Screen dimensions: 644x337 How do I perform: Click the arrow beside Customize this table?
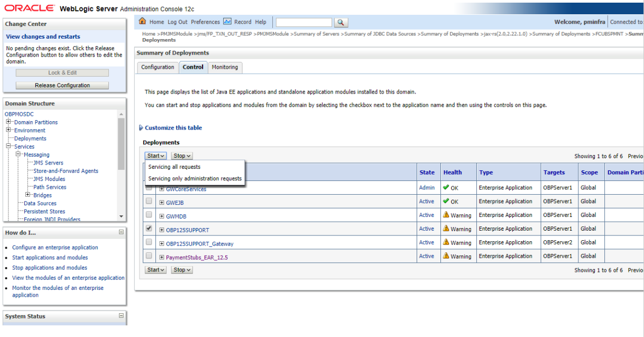141,127
